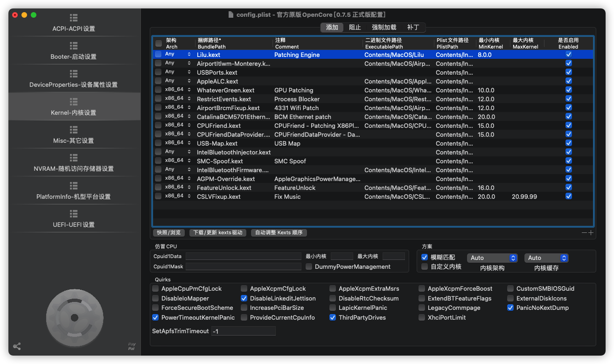The image size is (614, 364).
Task: Disable the Lilu.kext Enabled checkbox
Action: point(568,55)
